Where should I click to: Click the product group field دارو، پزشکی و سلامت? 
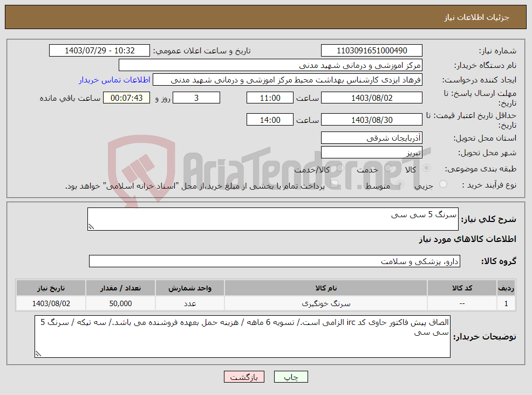tap(275, 261)
